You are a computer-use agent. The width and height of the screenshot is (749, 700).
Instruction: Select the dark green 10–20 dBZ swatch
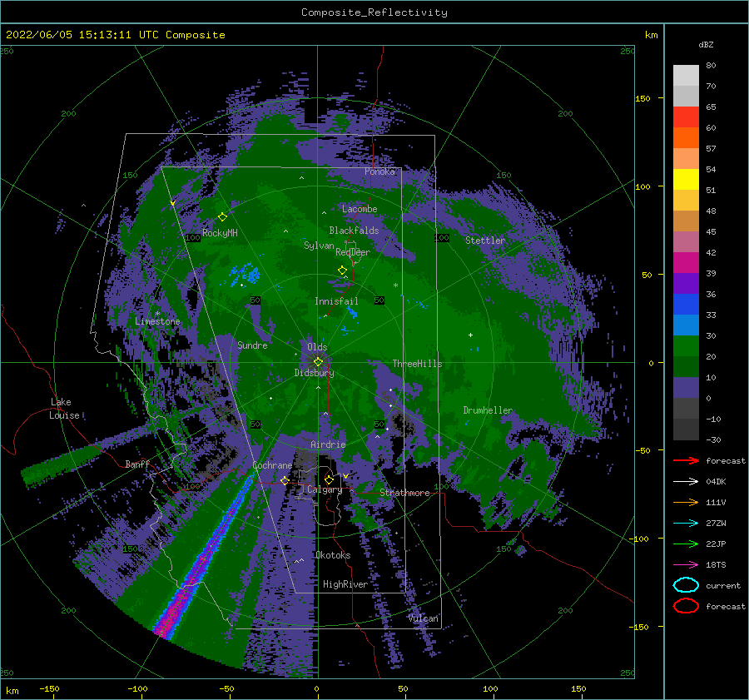point(686,366)
